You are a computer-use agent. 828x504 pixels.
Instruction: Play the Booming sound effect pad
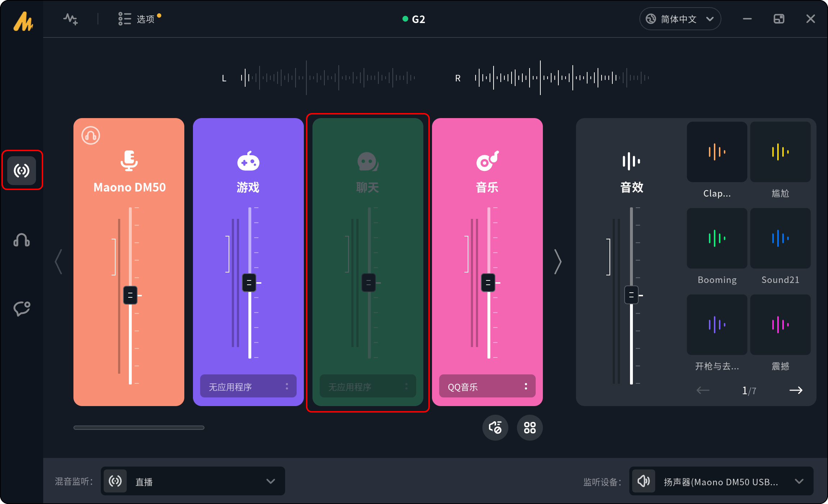click(717, 238)
